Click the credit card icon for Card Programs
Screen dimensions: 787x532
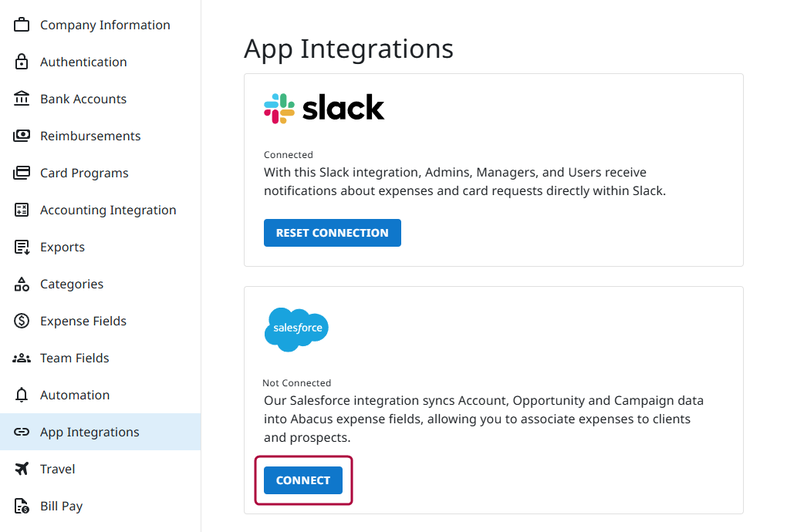(x=22, y=173)
